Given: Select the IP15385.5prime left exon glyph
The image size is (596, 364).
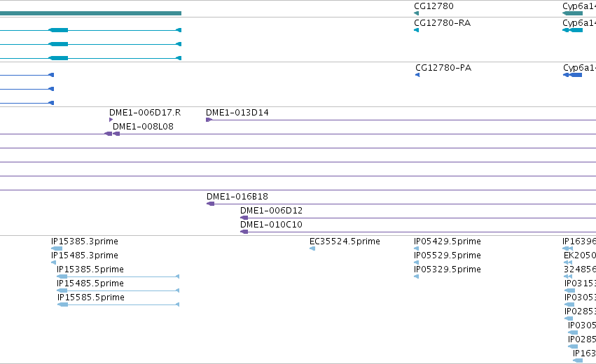Looking at the screenshot, I should click(x=62, y=276).
